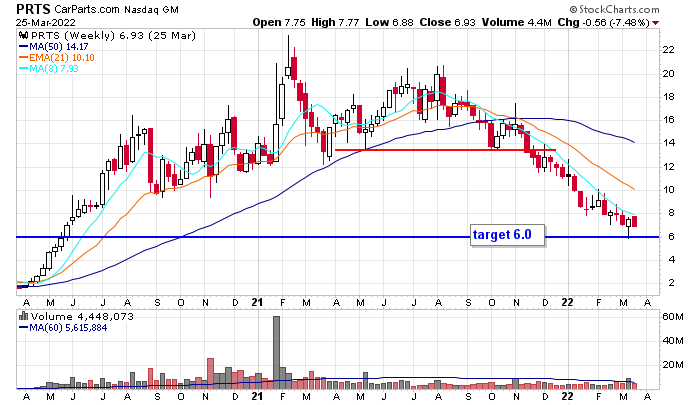The height and width of the screenshot is (405, 700).
Task: Click the Volume 4.4M header value
Action: click(517, 22)
